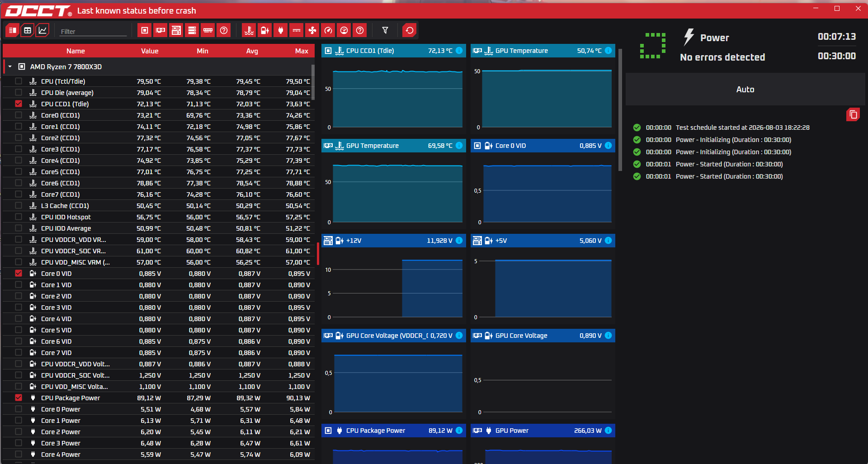Check the Core 3 Power sensor box
The height and width of the screenshot is (464, 868).
(19, 443)
